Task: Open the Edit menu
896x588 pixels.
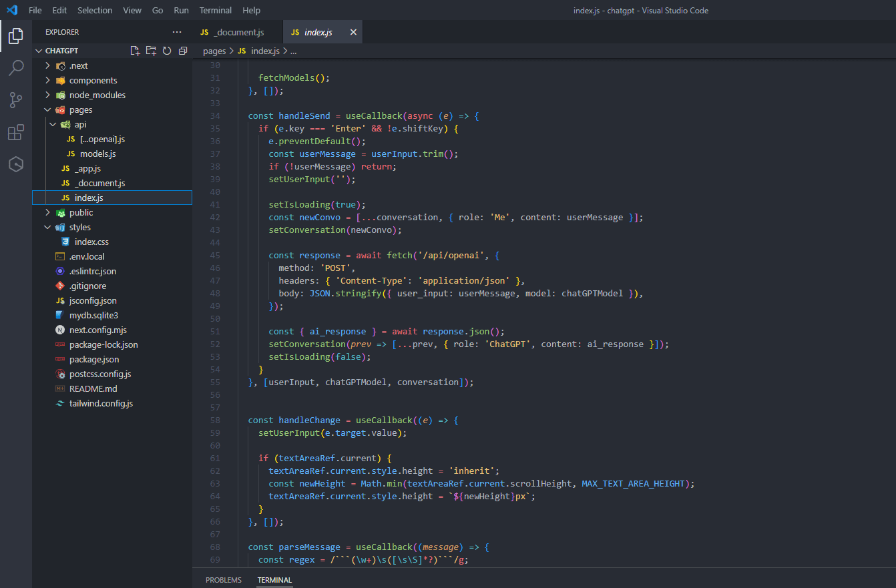Action: 59,10
